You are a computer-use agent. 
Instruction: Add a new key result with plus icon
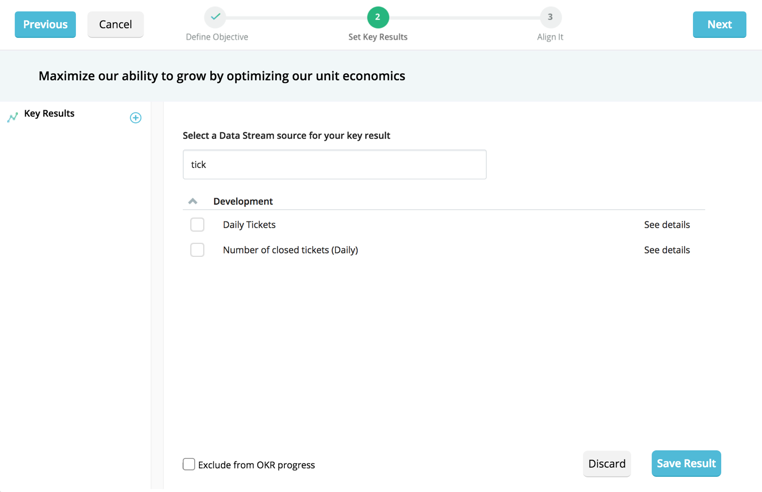tap(136, 118)
